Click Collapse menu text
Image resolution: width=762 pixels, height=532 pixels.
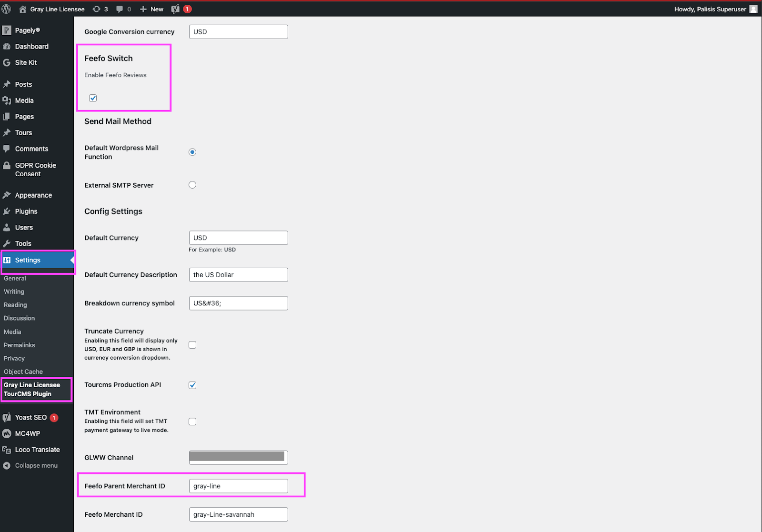(36, 466)
